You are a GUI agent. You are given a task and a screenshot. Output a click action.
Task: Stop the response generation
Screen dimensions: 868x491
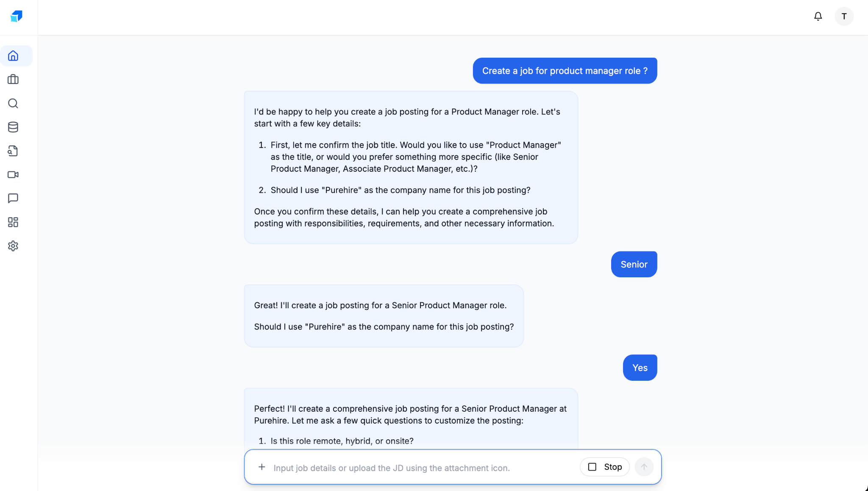604,467
